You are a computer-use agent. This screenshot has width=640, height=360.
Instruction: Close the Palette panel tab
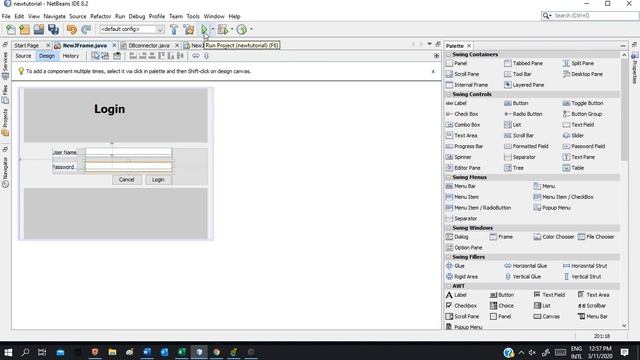click(469, 46)
